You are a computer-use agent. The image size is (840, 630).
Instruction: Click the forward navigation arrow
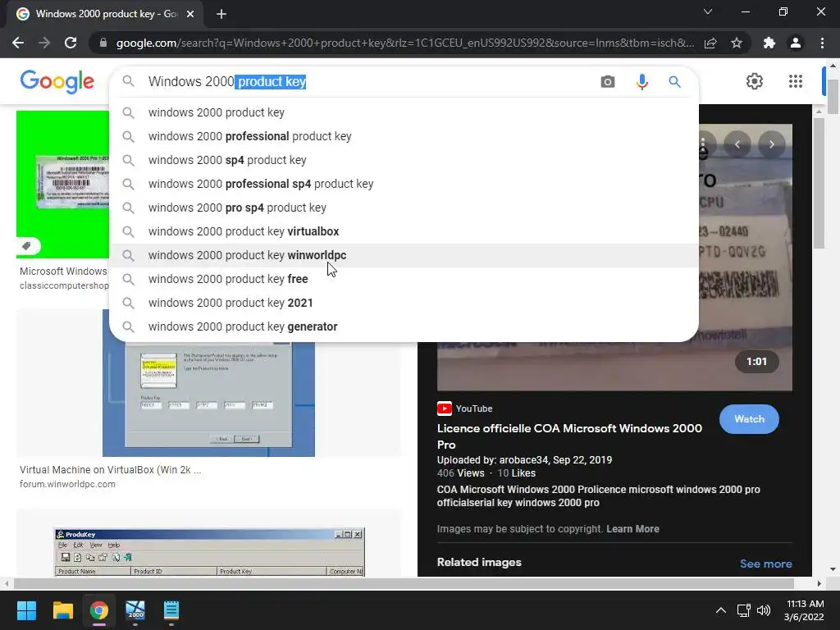pos(44,43)
